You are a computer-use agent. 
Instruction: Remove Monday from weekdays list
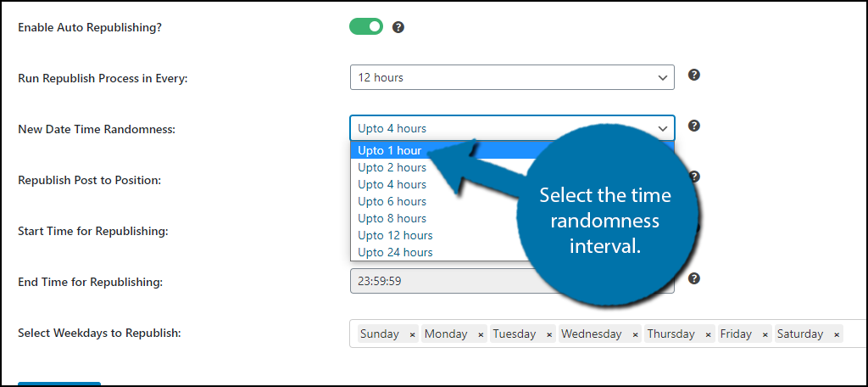(x=481, y=334)
